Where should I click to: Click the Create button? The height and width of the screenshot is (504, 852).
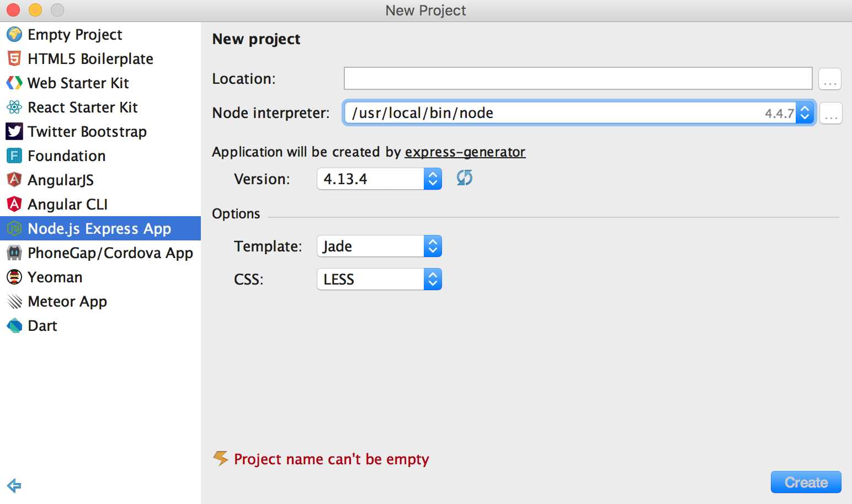[806, 482]
